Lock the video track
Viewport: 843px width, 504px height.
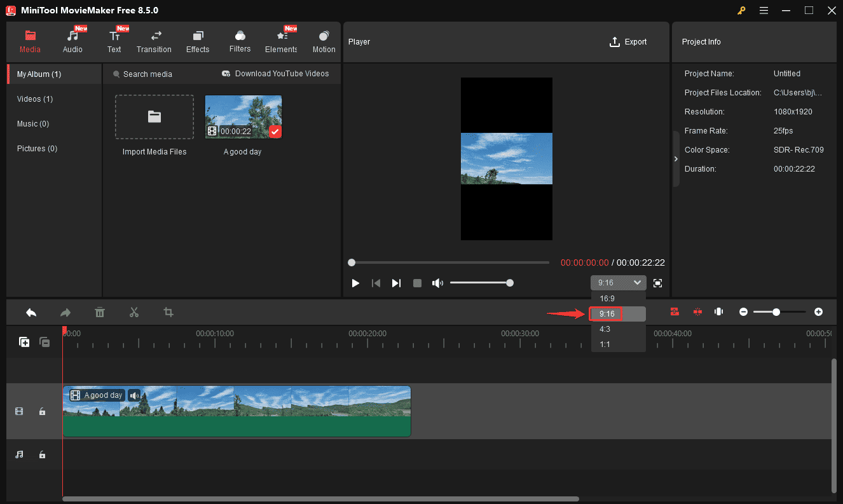[x=42, y=411]
